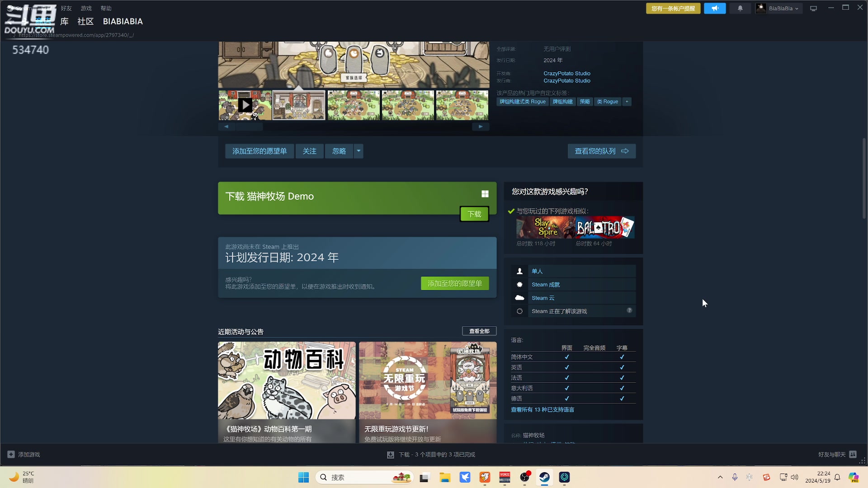The width and height of the screenshot is (868, 488).
Task: Open 查看所有 13 种已支持语言 link
Action: click(542, 410)
